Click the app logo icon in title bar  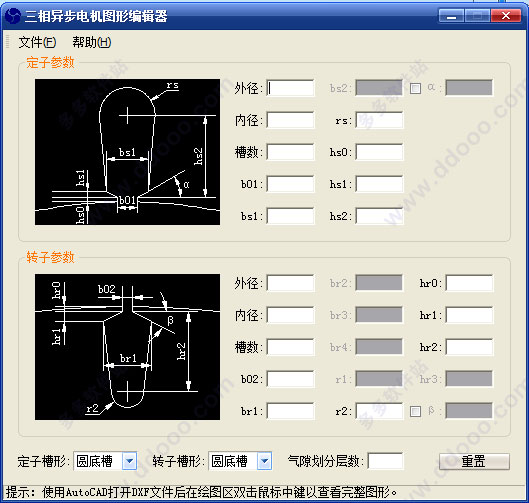(13, 16)
